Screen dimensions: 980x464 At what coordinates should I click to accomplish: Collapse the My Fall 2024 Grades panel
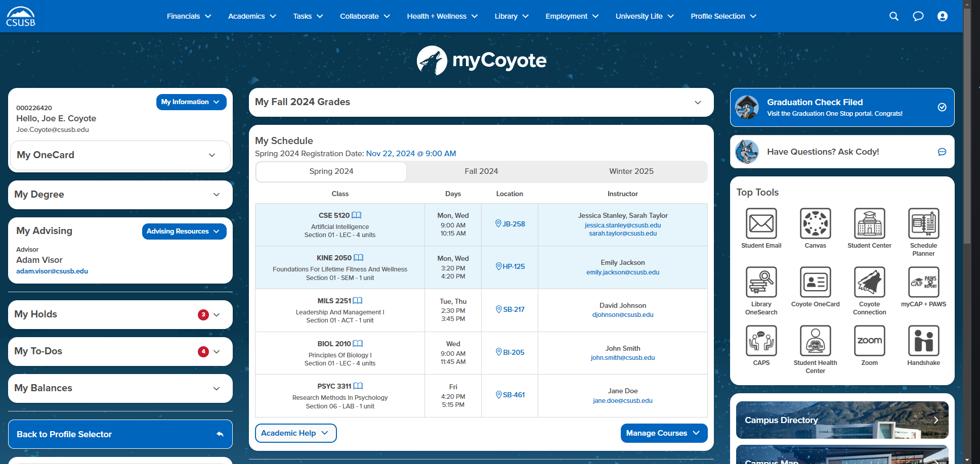698,102
